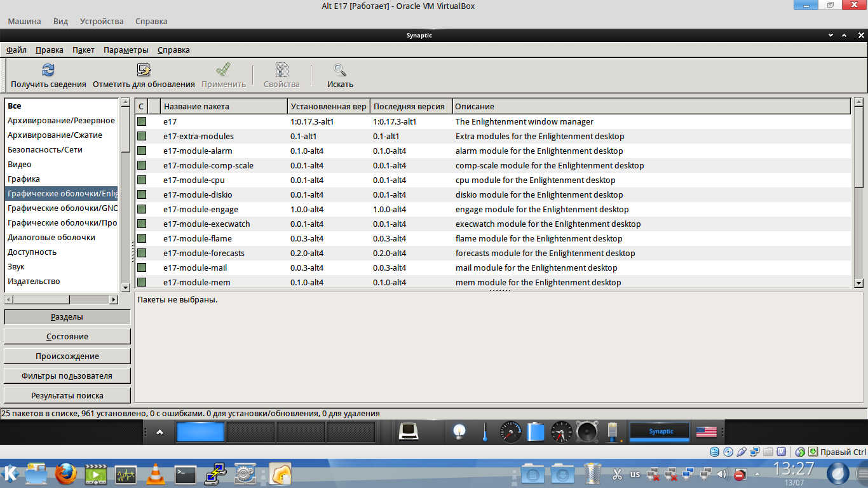Screen dimensions: 868x488
Task: Sort by the Название пакета column header
Action: coord(224,106)
